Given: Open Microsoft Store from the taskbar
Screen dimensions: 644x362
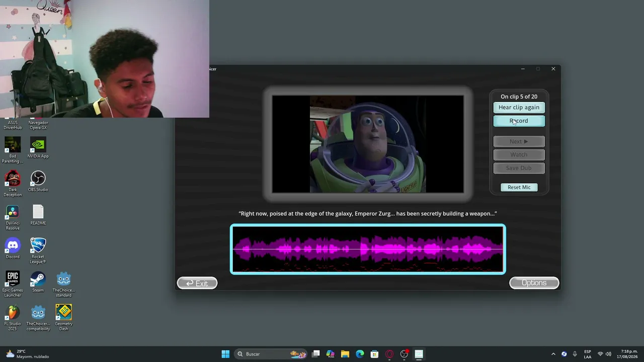Looking at the screenshot, I should click(374, 354).
